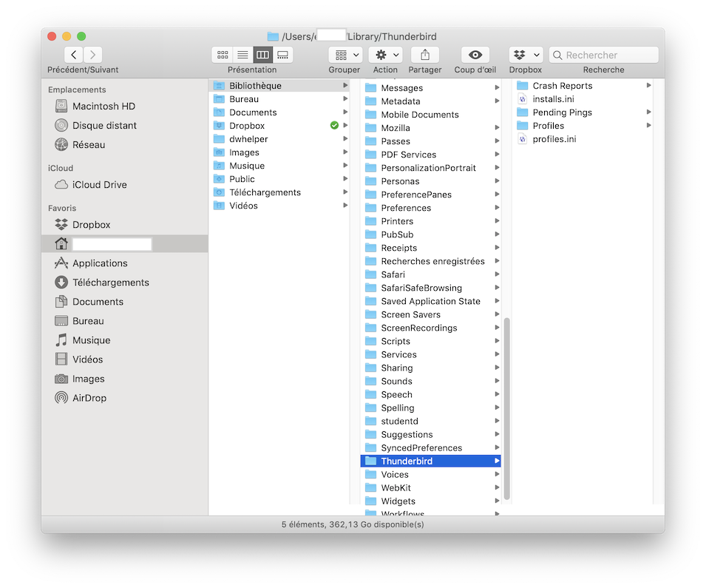Expand the Scripts folder arrow
The width and height of the screenshot is (706, 588).
tap(497, 341)
